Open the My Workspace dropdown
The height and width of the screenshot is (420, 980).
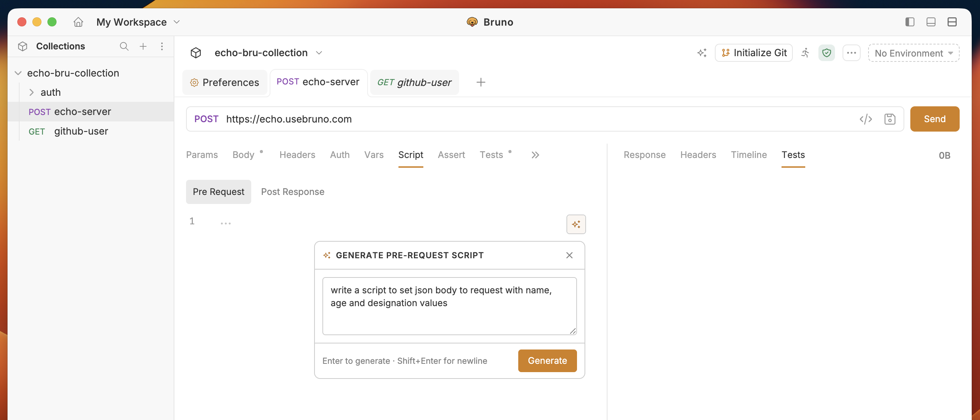point(138,22)
